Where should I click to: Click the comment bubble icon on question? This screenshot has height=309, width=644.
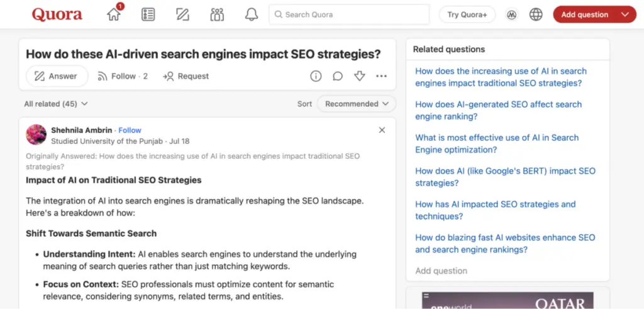pyautogui.click(x=338, y=76)
